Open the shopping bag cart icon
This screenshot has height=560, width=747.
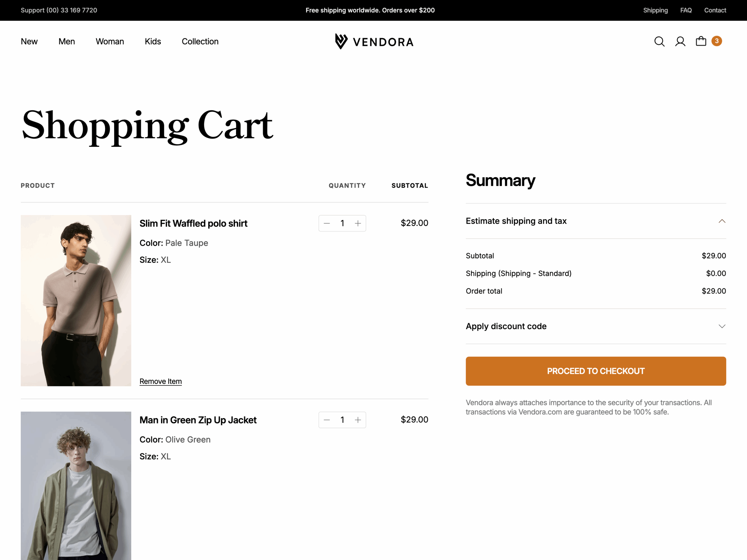(701, 41)
